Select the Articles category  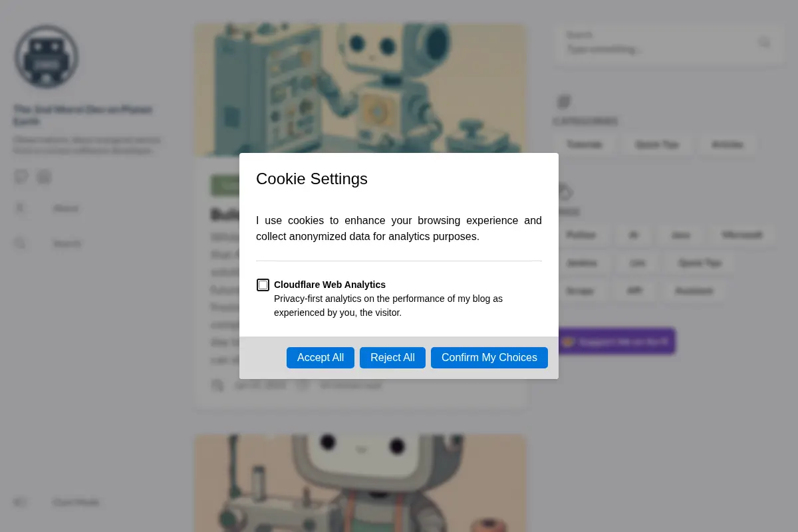(x=727, y=144)
